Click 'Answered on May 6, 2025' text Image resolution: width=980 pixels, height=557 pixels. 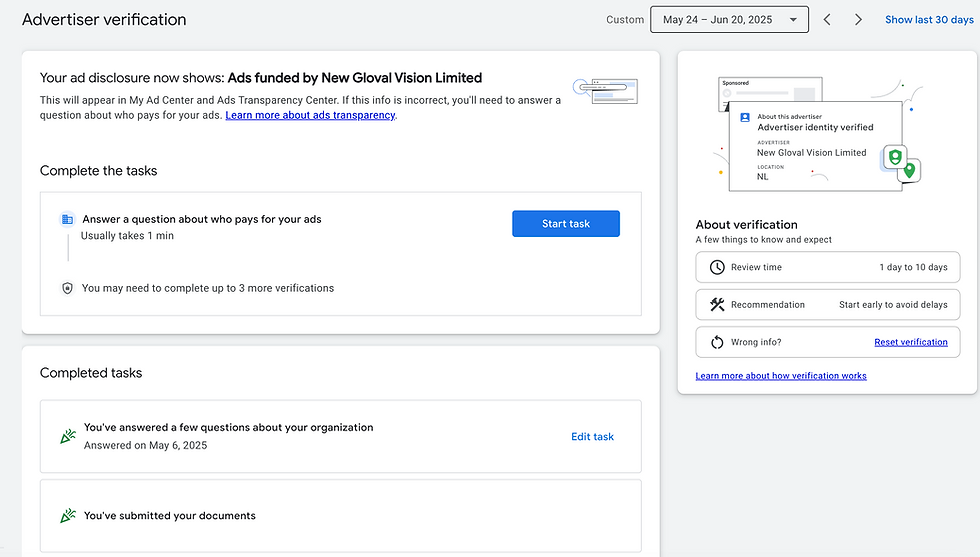(146, 445)
